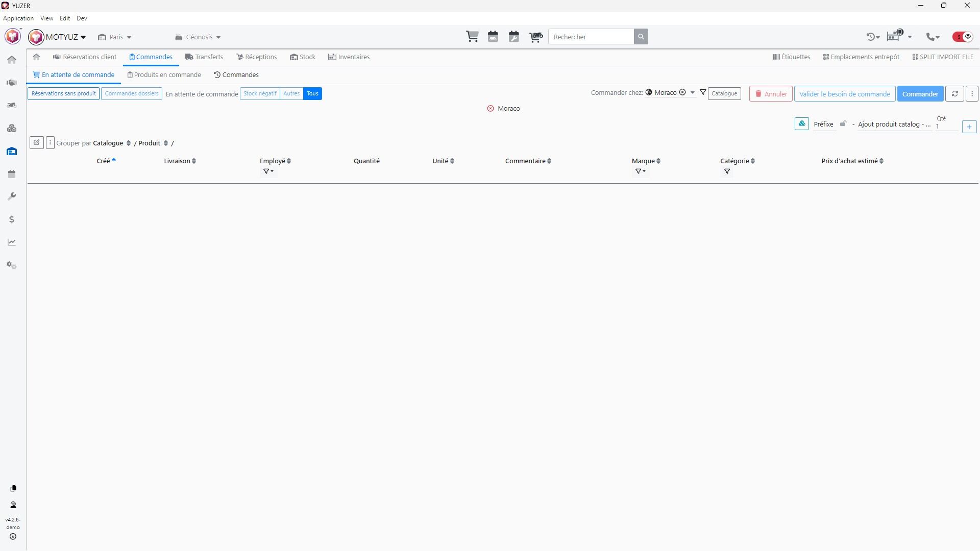Toggle the prefix lock icon
This screenshot has height=551, width=980.
coord(843,124)
